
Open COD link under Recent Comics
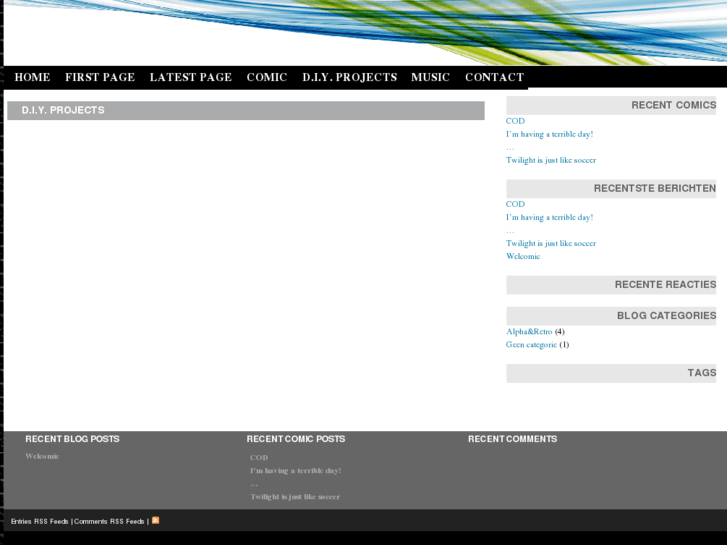[515, 121]
